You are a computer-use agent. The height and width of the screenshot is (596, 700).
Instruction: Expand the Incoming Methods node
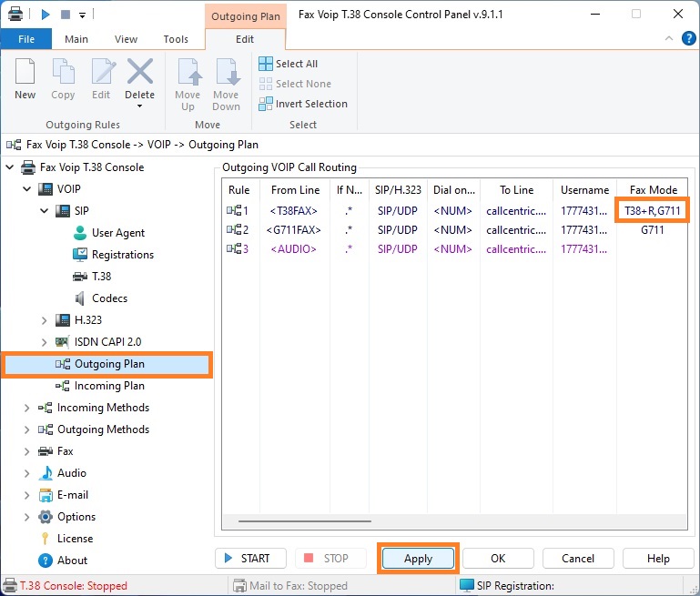pos(26,408)
